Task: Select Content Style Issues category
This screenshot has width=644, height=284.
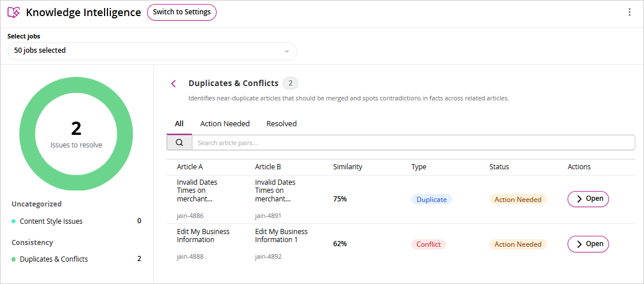Action: click(76, 221)
